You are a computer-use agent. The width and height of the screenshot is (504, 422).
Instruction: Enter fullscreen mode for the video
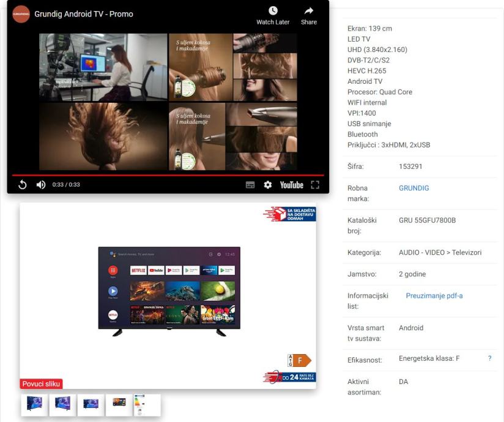pos(315,185)
